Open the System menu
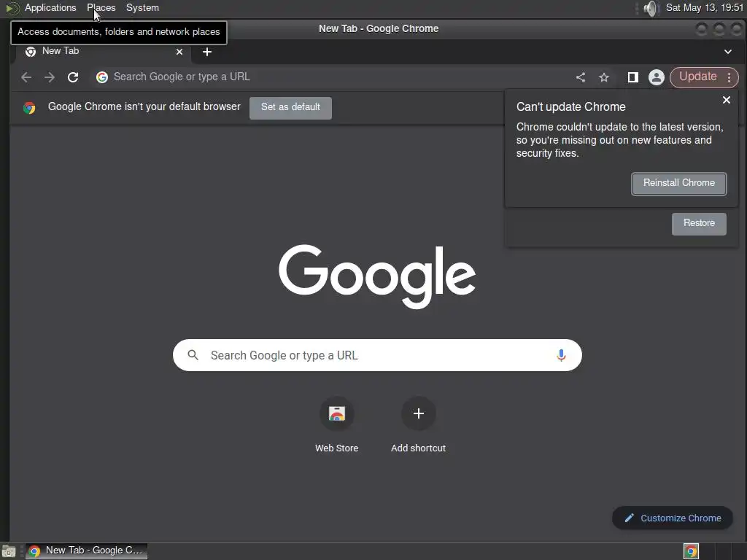 (142, 7)
